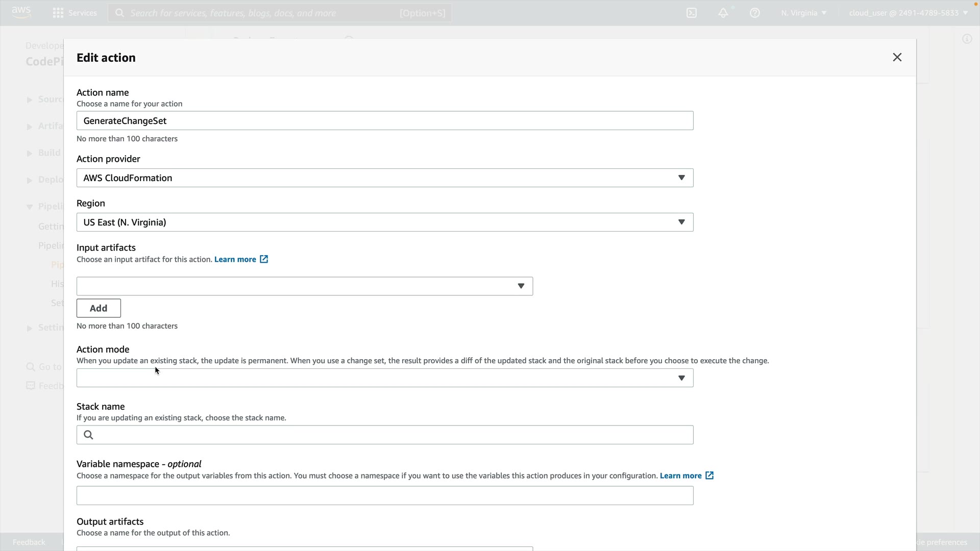Click the Action name text field
The height and width of the screenshot is (551, 980).
[x=384, y=120]
